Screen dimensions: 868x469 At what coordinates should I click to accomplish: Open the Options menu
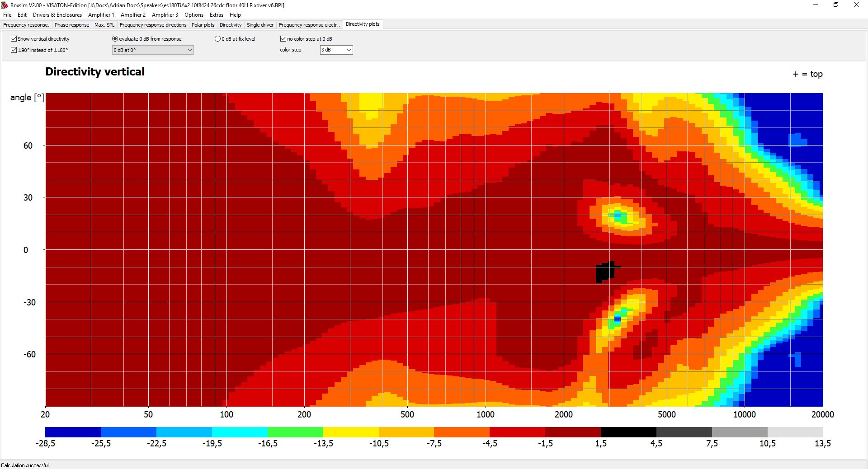[x=194, y=15]
